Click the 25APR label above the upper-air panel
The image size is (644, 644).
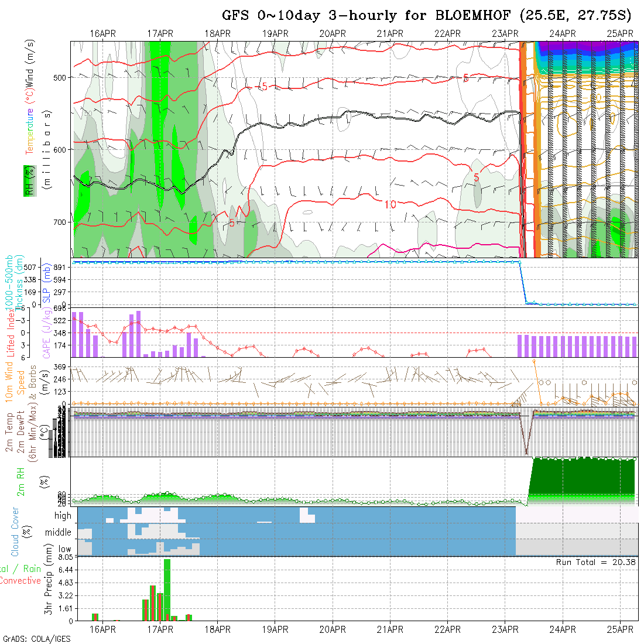point(620,34)
